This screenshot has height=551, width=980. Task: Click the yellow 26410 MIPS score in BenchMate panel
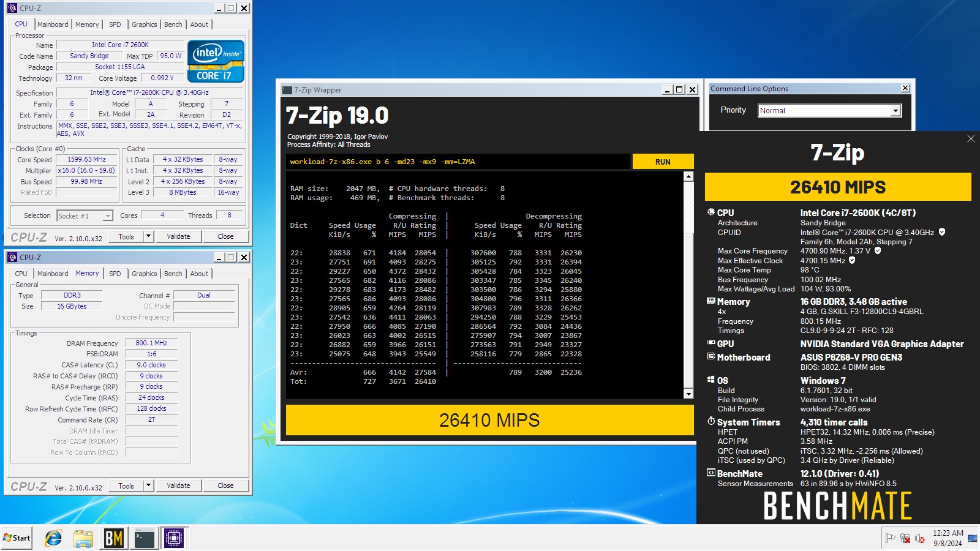pyautogui.click(x=838, y=187)
